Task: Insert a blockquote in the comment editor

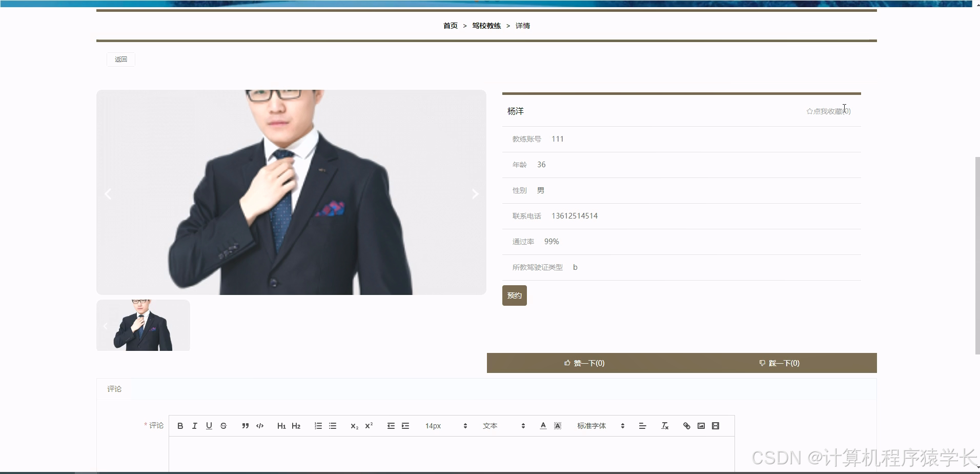Action: [x=246, y=426]
